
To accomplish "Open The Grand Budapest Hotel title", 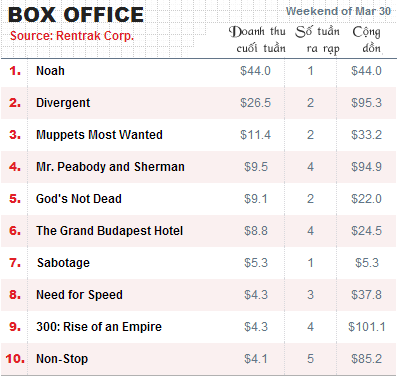I will click(x=110, y=231).
